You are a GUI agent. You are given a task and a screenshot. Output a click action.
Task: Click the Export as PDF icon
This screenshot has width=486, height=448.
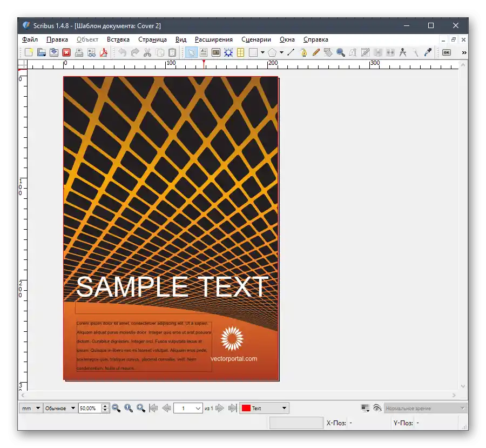(103, 52)
